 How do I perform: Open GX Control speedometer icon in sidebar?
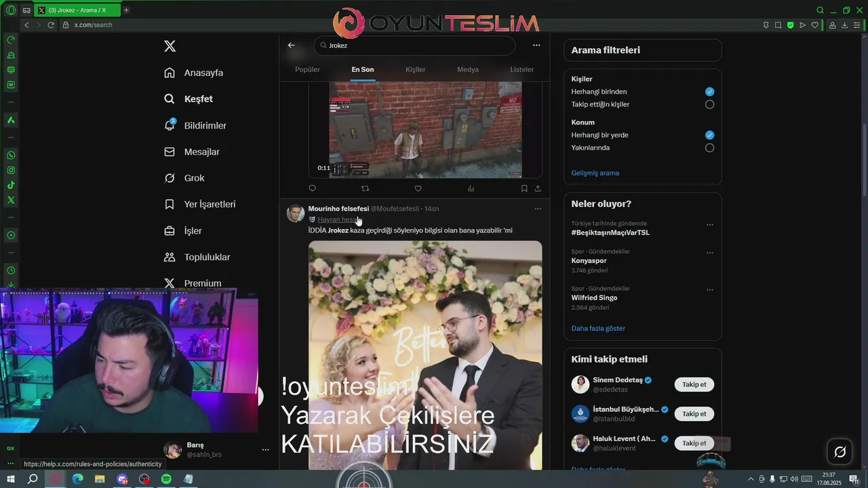pos(11,40)
